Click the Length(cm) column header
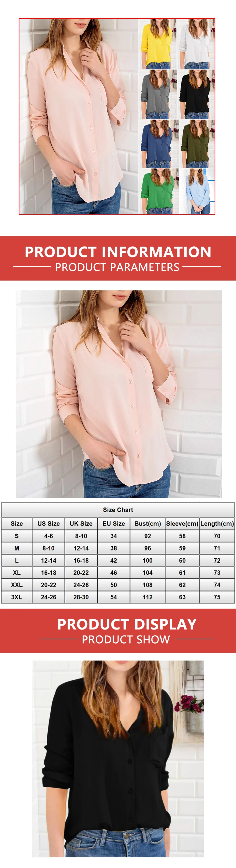 (217, 523)
